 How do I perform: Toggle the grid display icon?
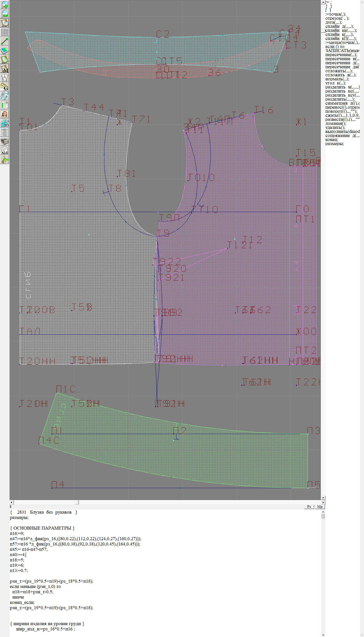5,32
